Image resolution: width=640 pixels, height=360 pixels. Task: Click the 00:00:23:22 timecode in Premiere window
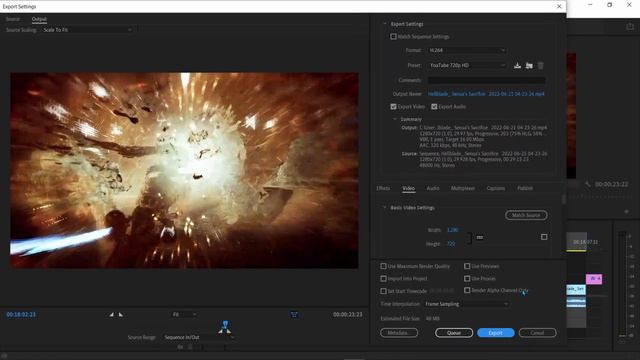click(x=611, y=184)
